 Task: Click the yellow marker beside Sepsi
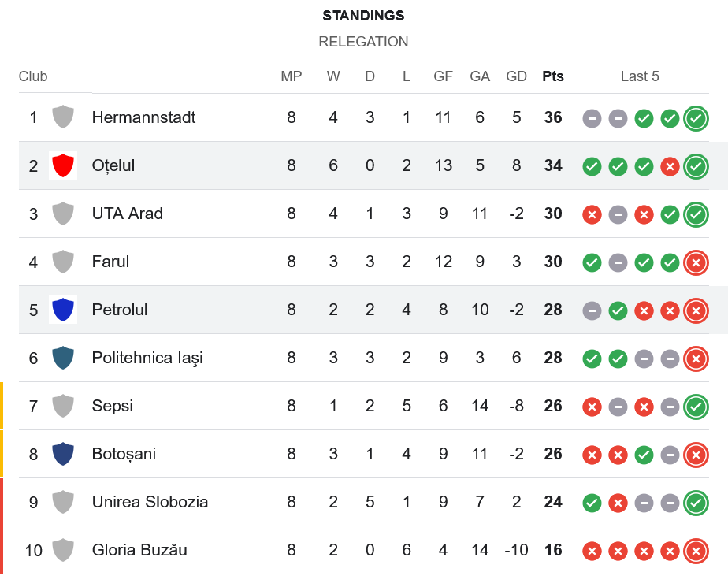(2, 407)
